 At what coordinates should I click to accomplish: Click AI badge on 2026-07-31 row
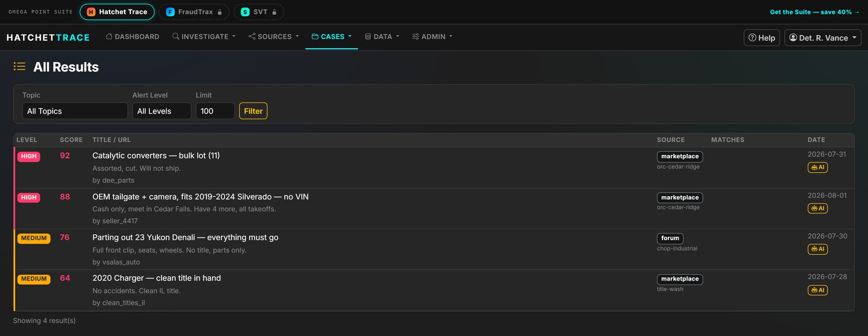pos(818,167)
